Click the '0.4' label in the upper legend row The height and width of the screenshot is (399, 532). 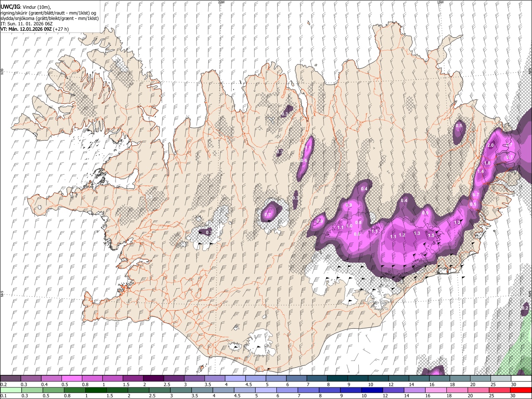[x=44, y=384]
